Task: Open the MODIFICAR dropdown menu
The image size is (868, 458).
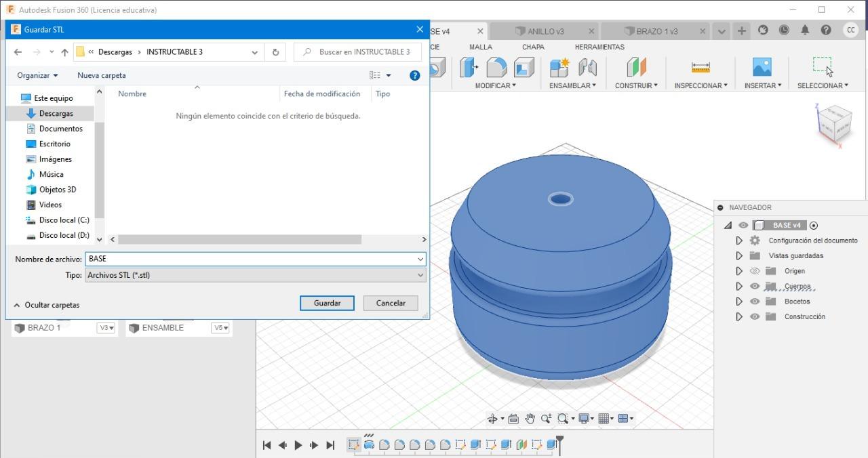Action: point(495,85)
